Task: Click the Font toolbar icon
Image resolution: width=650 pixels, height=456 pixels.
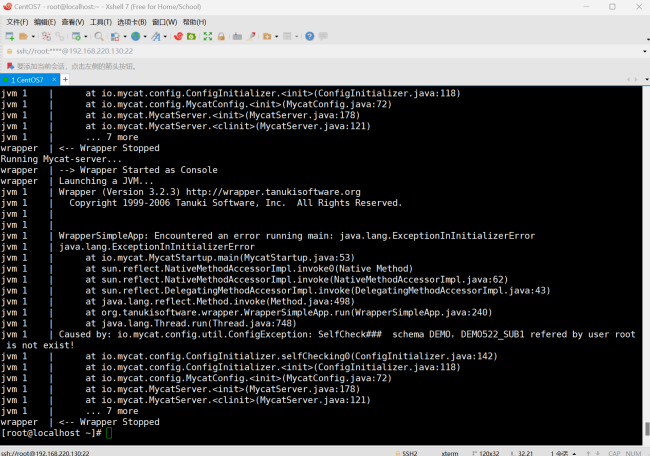Action: (156, 36)
